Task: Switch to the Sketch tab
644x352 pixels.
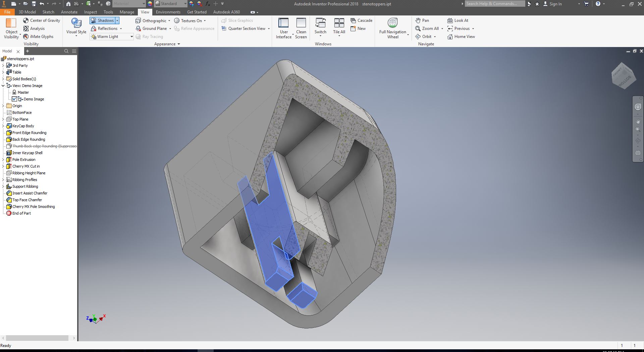Action: [x=48, y=12]
